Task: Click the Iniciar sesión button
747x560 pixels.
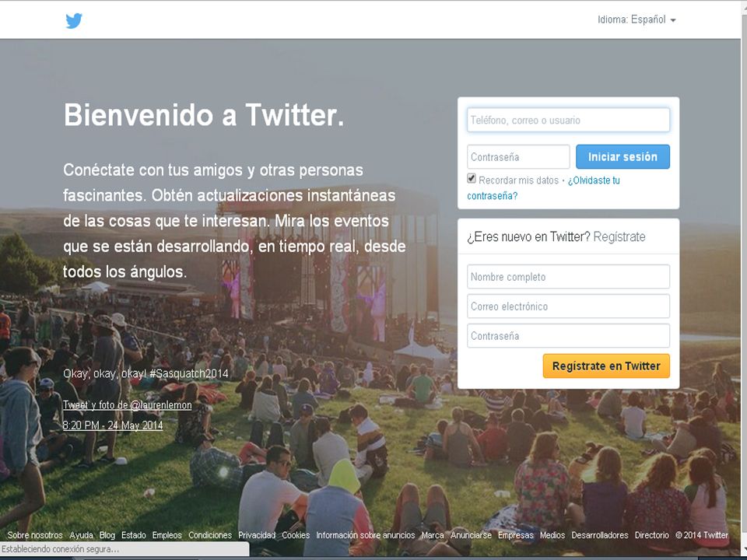Action: [622, 156]
